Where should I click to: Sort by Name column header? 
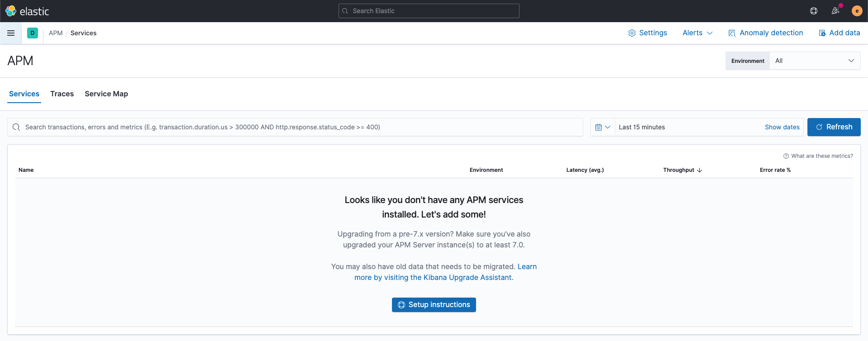pyautogui.click(x=26, y=170)
